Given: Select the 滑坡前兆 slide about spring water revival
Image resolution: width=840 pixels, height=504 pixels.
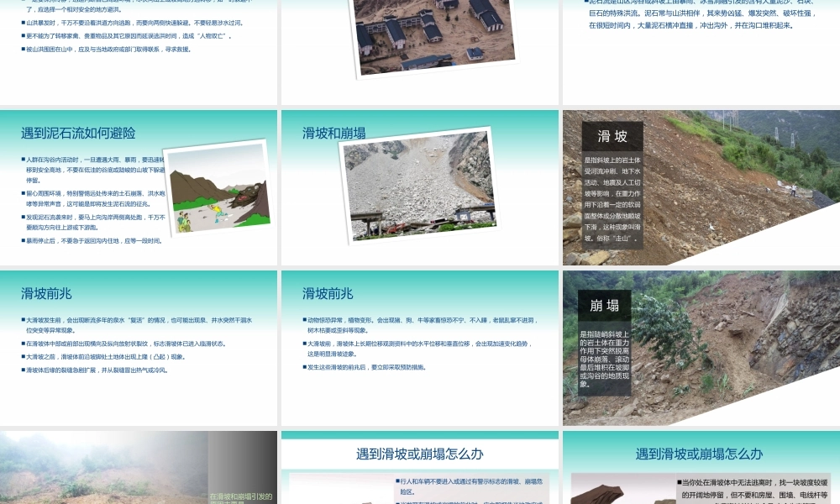Looking at the screenshot, I should [139, 348].
